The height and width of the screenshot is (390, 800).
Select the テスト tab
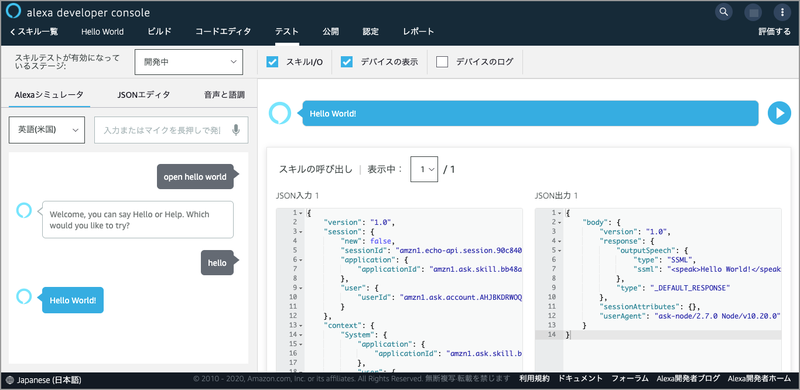tap(287, 32)
